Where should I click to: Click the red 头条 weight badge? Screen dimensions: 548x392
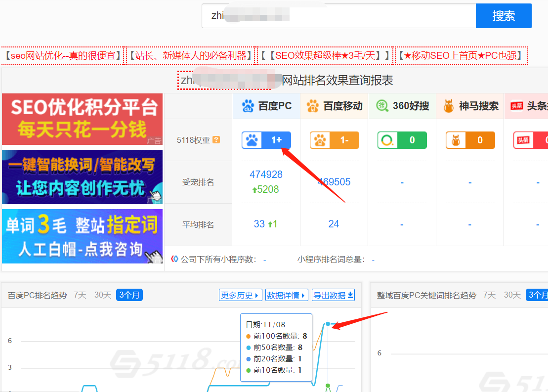(x=531, y=140)
